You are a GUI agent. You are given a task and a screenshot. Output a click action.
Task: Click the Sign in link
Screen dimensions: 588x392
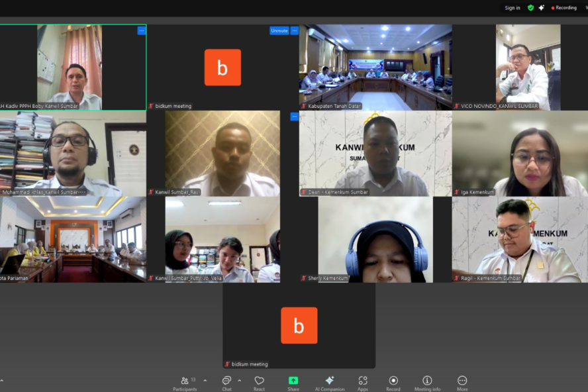point(513,8)
